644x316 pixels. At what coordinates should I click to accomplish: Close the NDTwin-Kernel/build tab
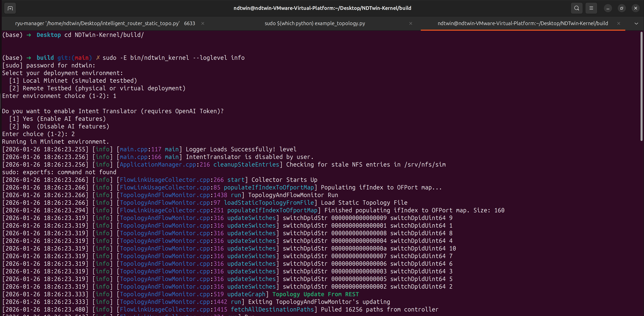click(619, 24)
